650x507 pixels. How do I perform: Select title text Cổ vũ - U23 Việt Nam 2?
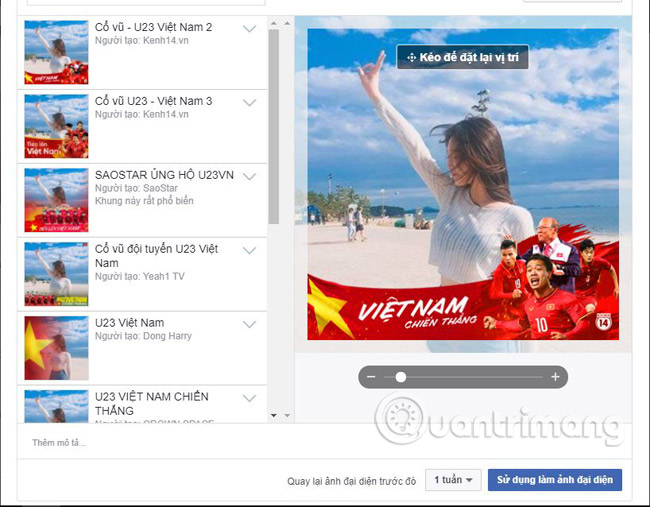[x=153, y=27]
